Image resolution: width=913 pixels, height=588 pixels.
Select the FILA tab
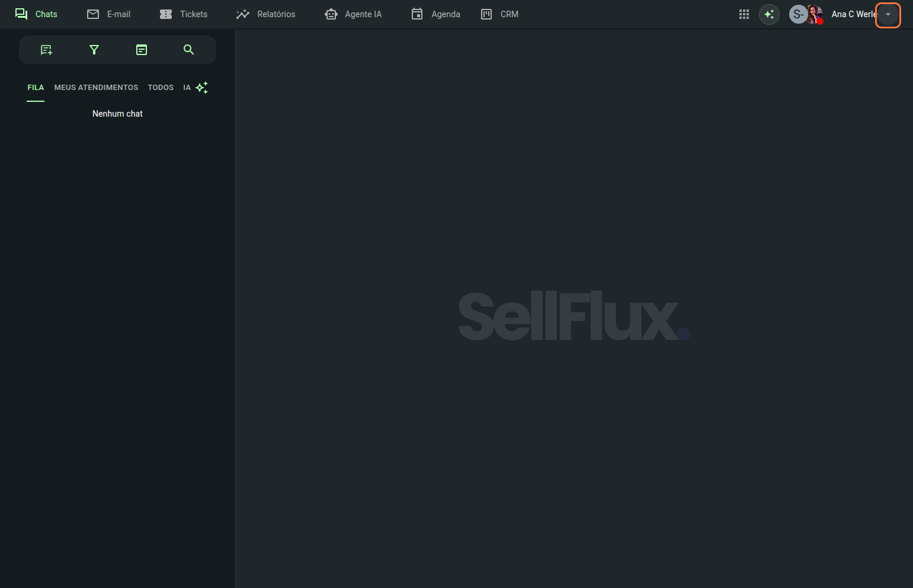pyautogui.click(x=36, y=88)
